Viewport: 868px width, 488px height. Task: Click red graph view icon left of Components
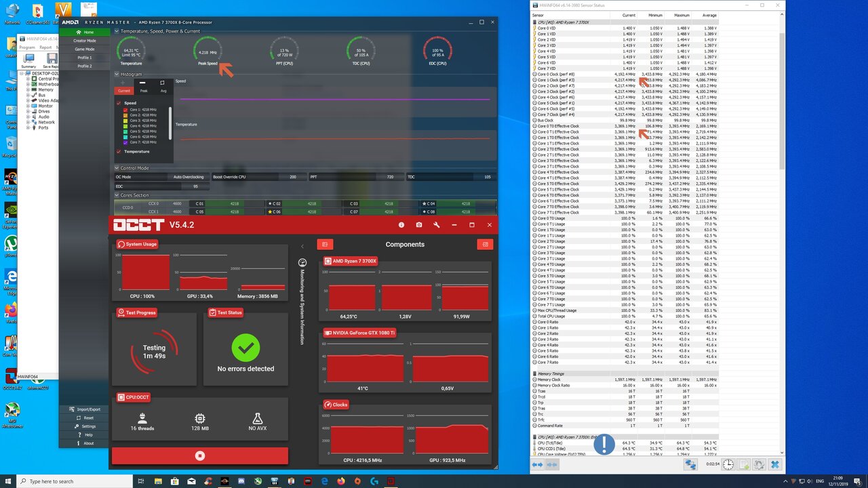pos(325,244)
